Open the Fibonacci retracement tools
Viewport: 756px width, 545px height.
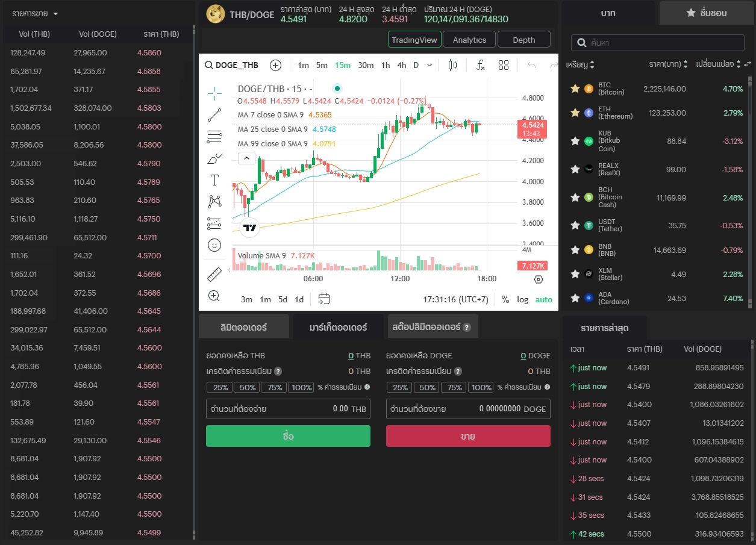point(214,137)
